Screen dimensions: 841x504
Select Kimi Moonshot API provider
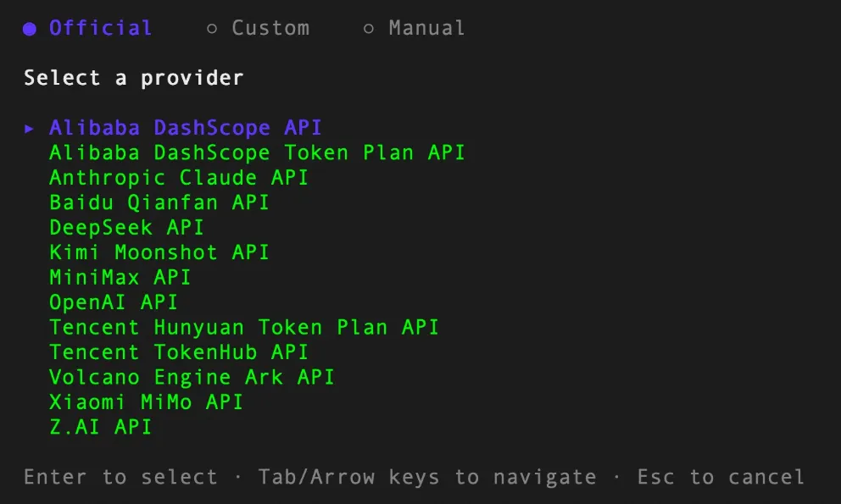pyautogui.click(x=159, y=252)
